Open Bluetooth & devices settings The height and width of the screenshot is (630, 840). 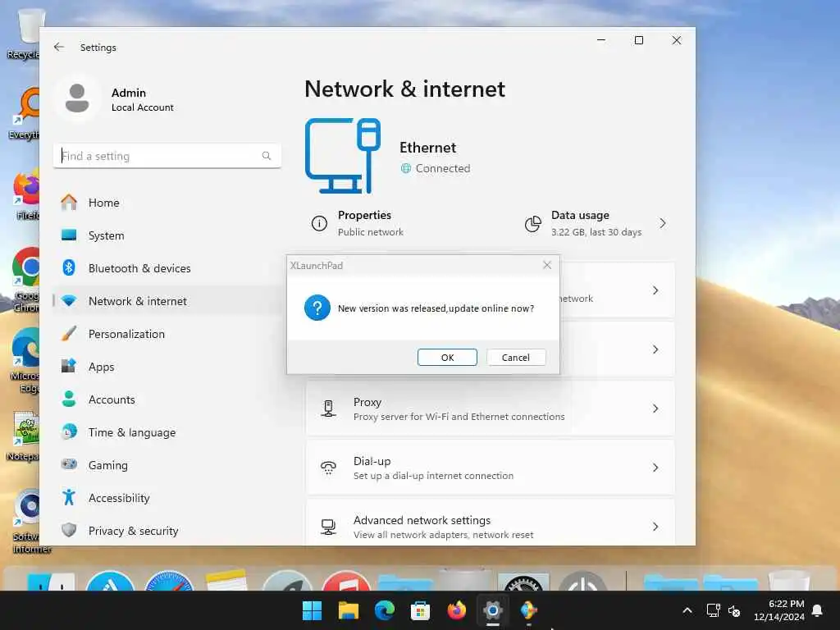click(167, 268)
